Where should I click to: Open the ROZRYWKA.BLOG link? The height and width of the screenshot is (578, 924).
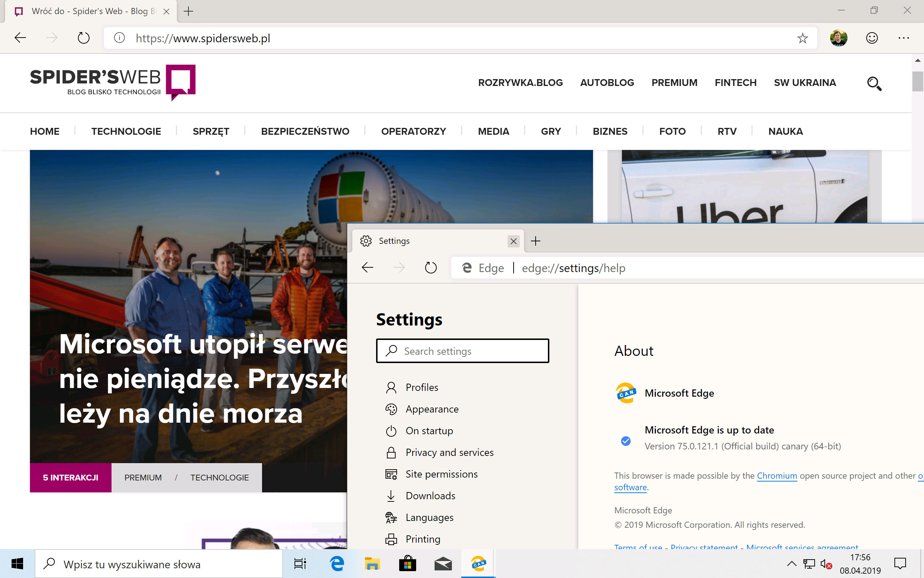tap(520, 83)
